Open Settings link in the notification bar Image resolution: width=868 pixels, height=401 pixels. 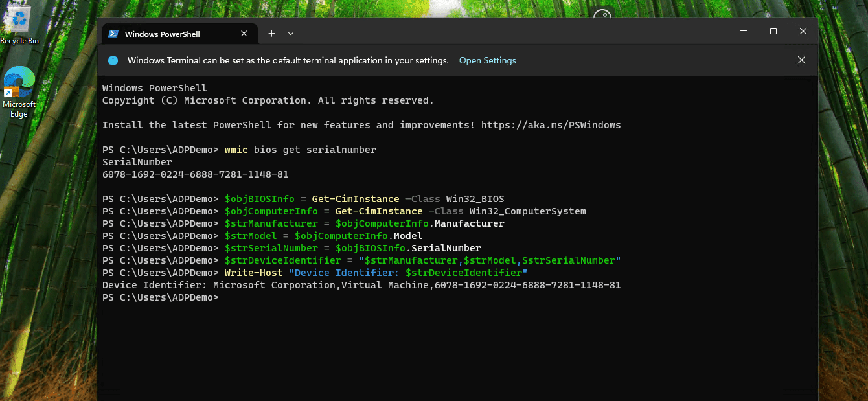(487, 60)
